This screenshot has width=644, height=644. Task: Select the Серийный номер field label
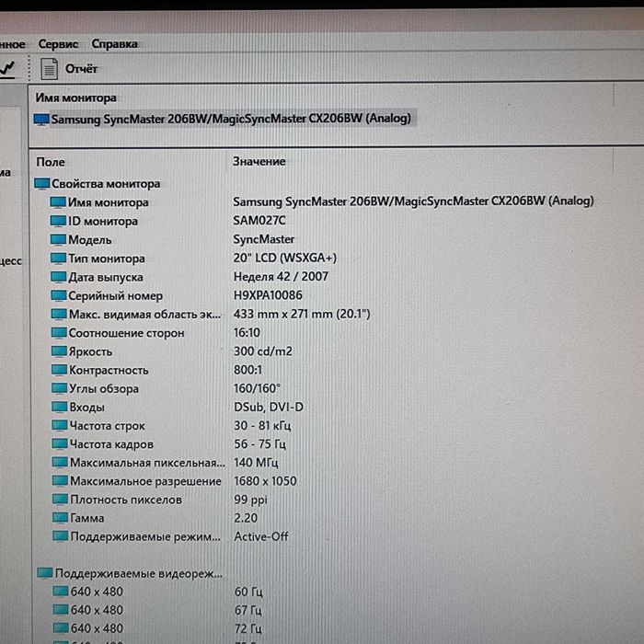click(x=115, y=295)
